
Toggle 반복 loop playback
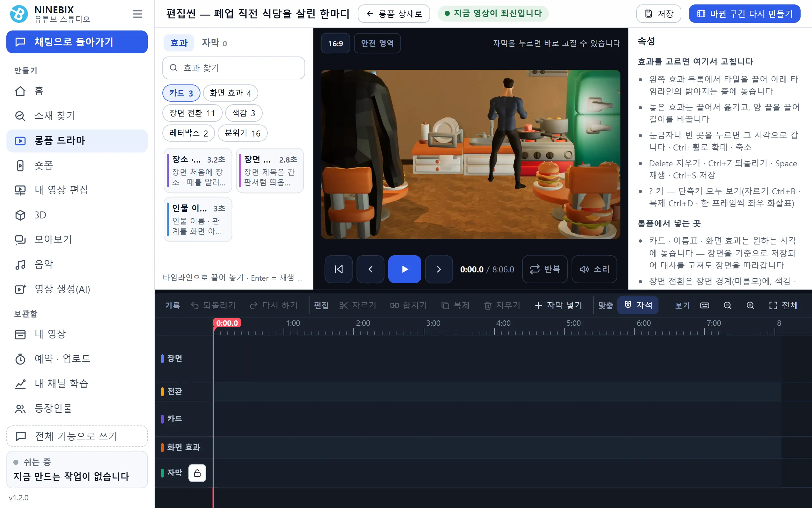pyautogui.click(x=545, y=269)
